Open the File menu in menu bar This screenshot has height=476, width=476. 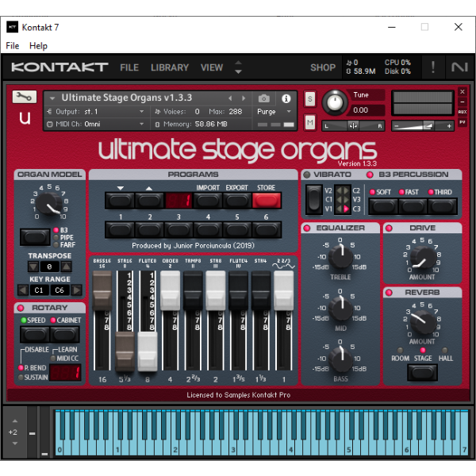point(13,46)
